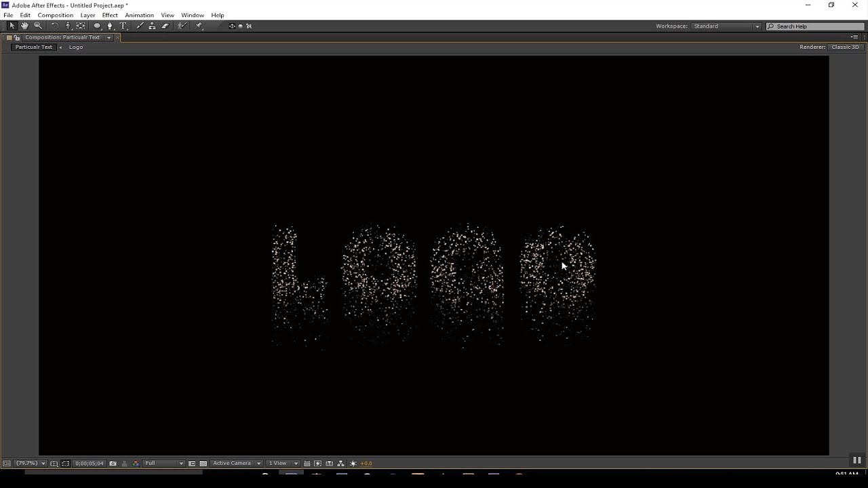Select the Hand tool

click(24, 26)
